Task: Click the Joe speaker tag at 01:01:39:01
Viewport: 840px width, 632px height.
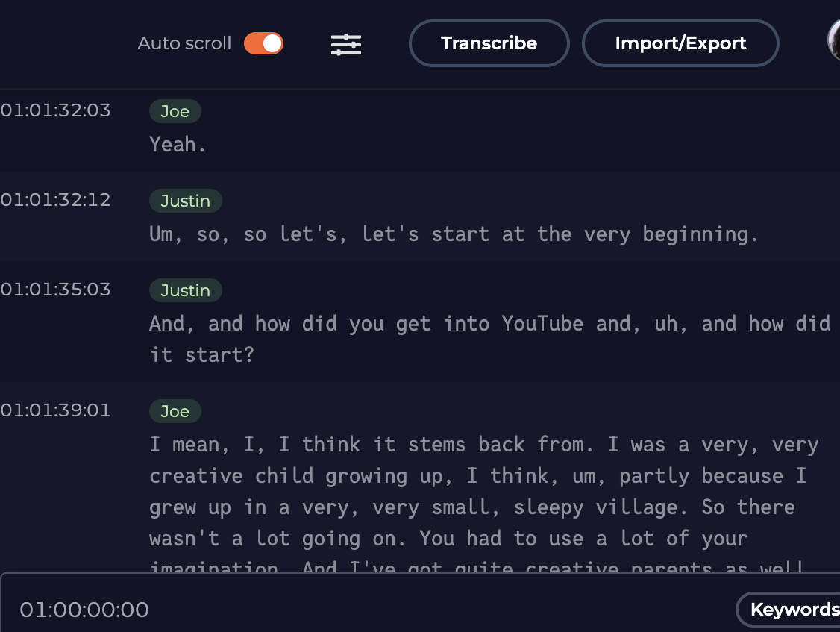Action: point(175,412)
